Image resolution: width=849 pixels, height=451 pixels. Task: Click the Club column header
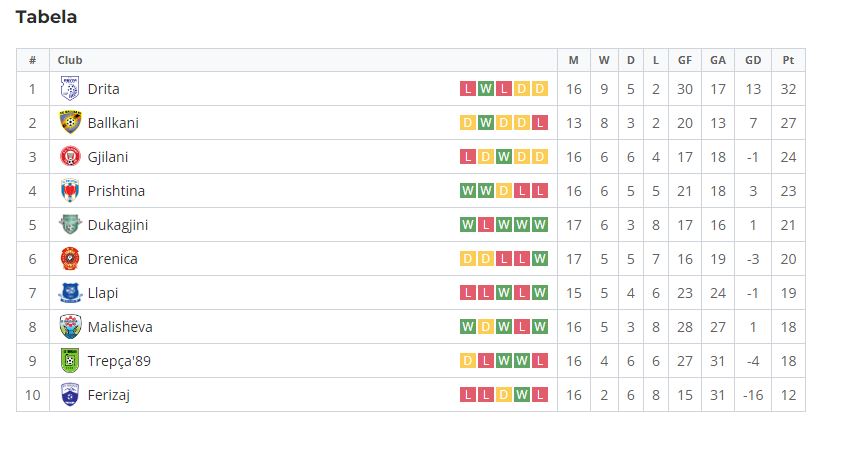point(70,60)
